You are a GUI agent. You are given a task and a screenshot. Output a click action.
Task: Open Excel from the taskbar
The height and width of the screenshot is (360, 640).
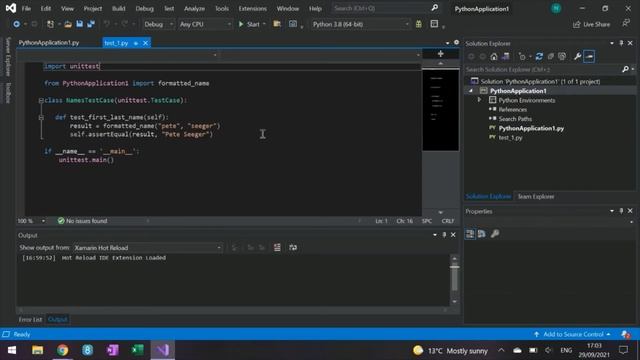138,350
